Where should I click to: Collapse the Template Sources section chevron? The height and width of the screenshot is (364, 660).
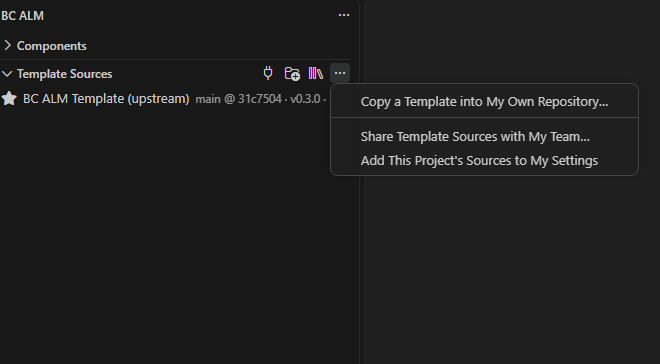(x=7, y=74)
